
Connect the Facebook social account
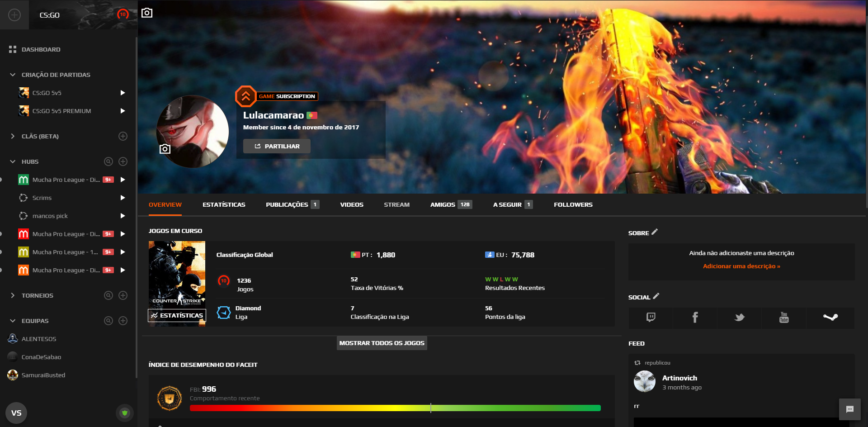pyautogui.click(x=695, y=318)
